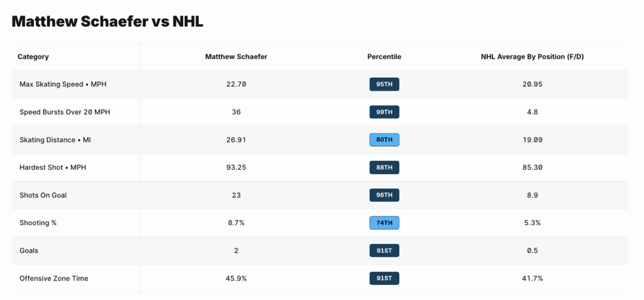Click the Matthew Schaefer column header
The height and width of the screenshot is (300, 644).
(x=236, y=57)
